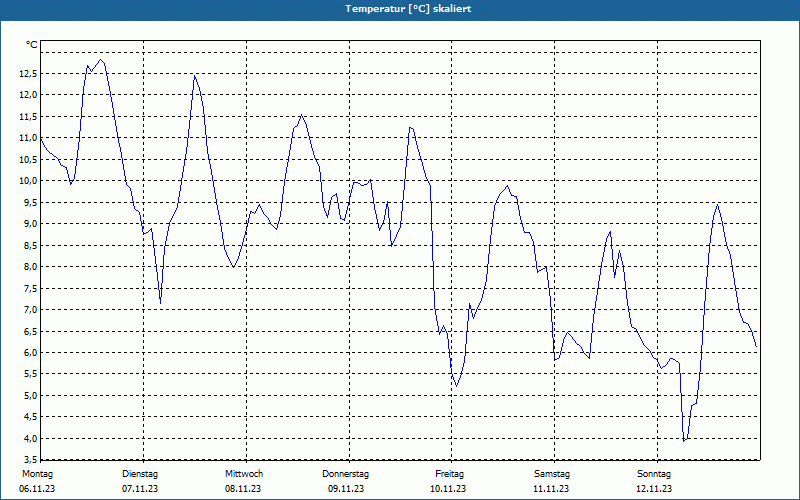The width and height of the screenshot is (800, 500).
Task: Click the 3,5 y-axis label
Action: click(x=30, y=458)
